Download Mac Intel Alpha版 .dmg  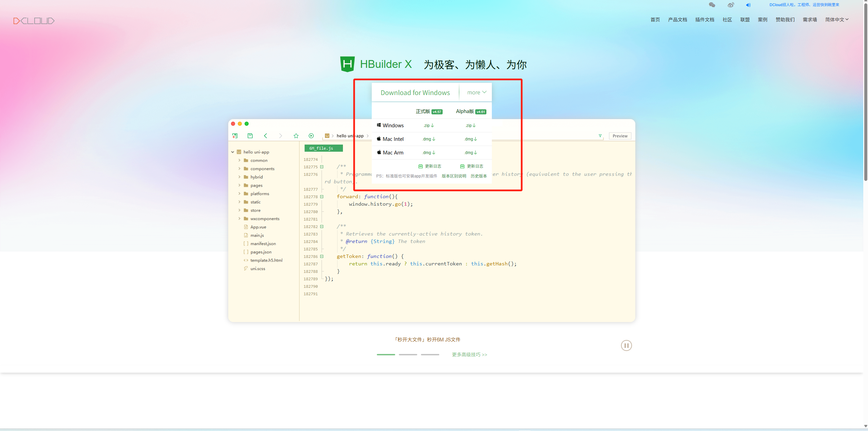(x=470, y=139)
